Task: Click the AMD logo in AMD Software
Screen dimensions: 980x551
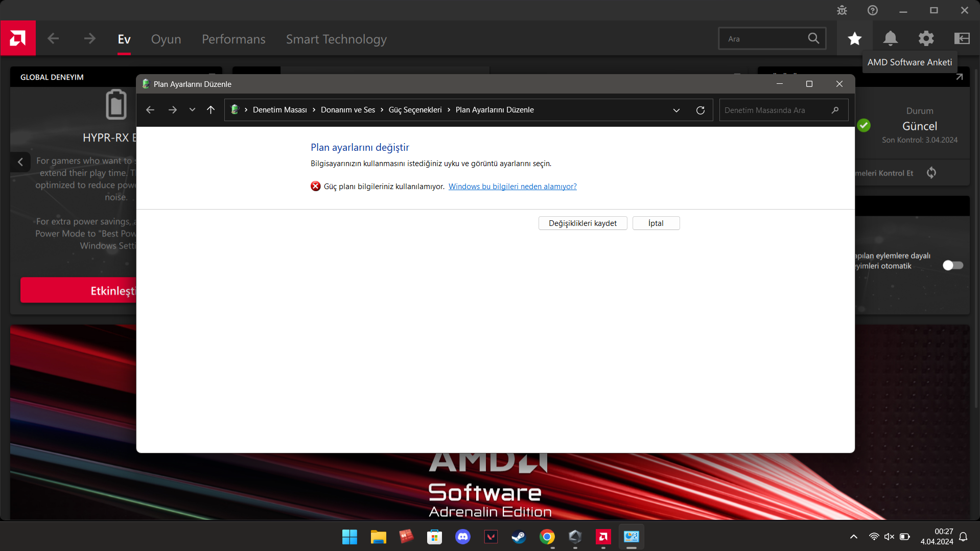Action: 18,38
